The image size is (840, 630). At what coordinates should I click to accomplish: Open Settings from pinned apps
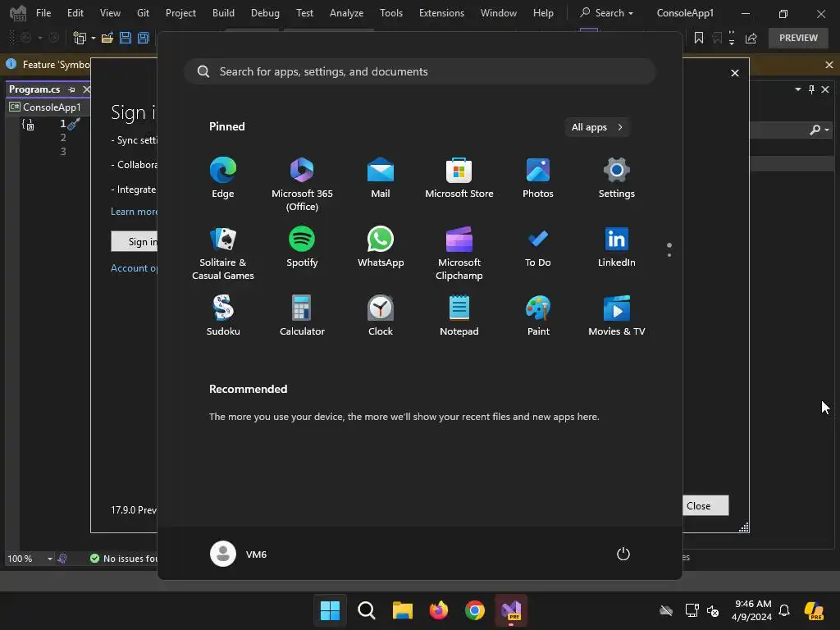click(616, 178)
